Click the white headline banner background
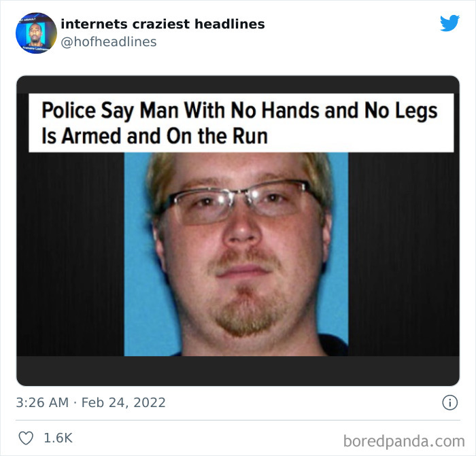Screen dimensions: 476x456 pos(241,123)
